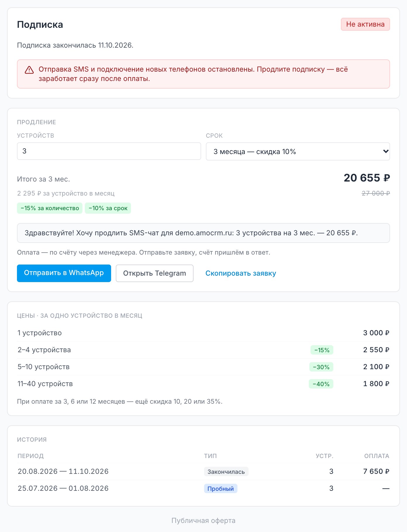Click the Подписка heading
This screenshot has width=407, height=532.
(40, 25)
